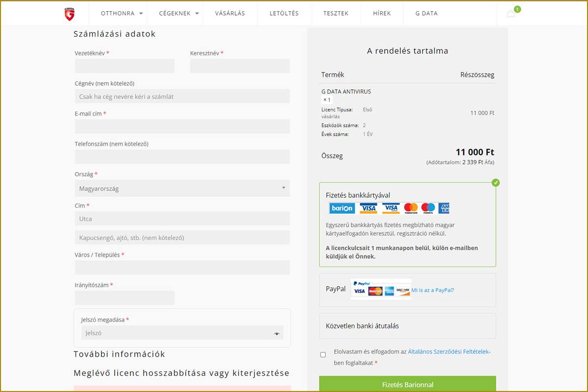This screenshot has width=588, height=392.
Task: Click the Meglévő licenc hosszabbítása heading
Action: (181, 373)
